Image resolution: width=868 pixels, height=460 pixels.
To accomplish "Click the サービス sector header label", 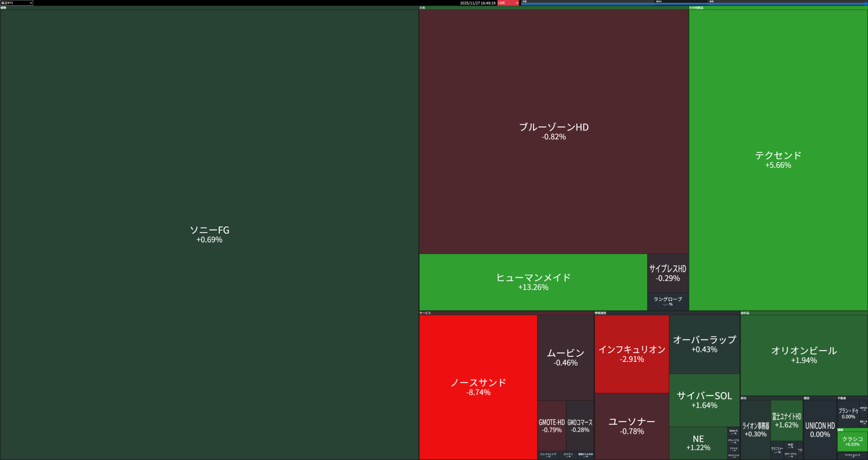I will (x=425, y=313).
